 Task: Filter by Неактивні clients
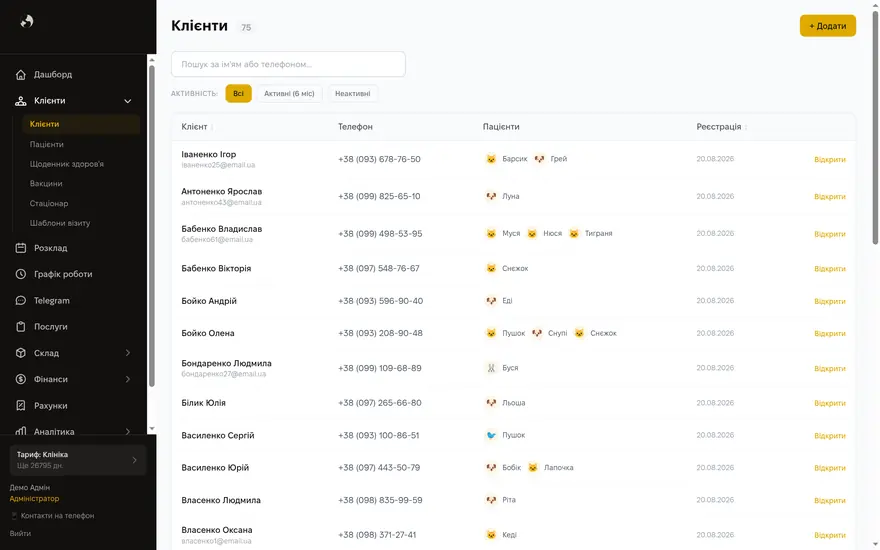[352, 94]
